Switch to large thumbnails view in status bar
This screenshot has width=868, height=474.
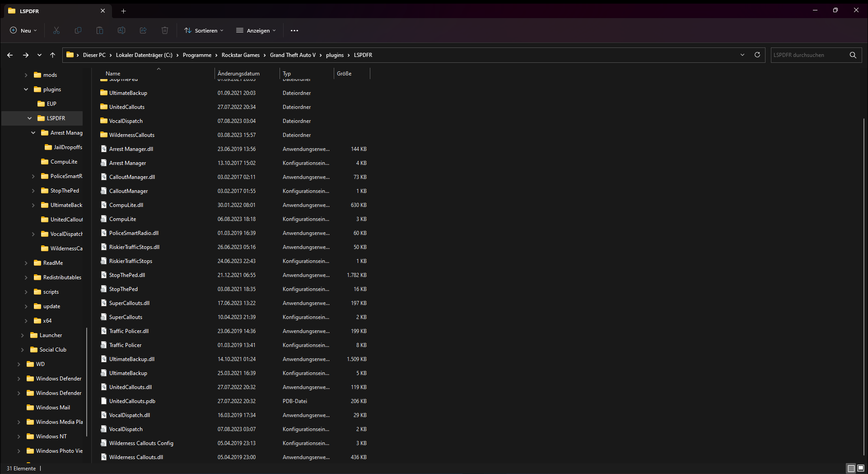(x=861, y=468)
